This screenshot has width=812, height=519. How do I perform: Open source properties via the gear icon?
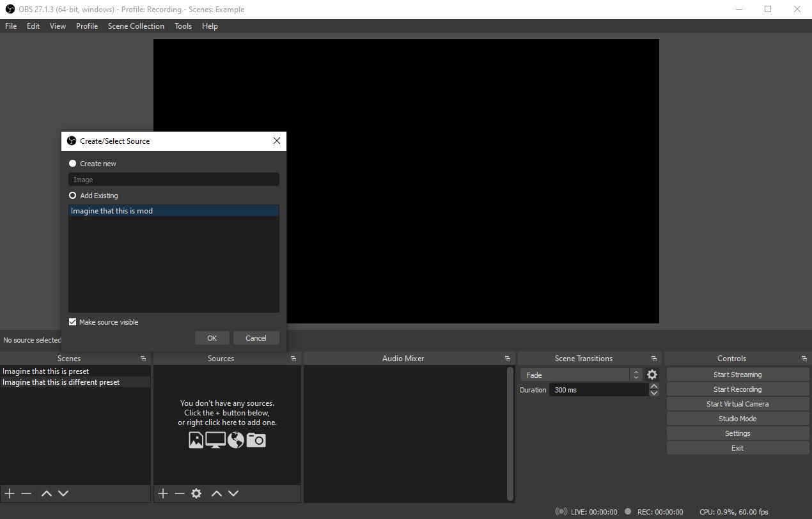tap(196, 493)
